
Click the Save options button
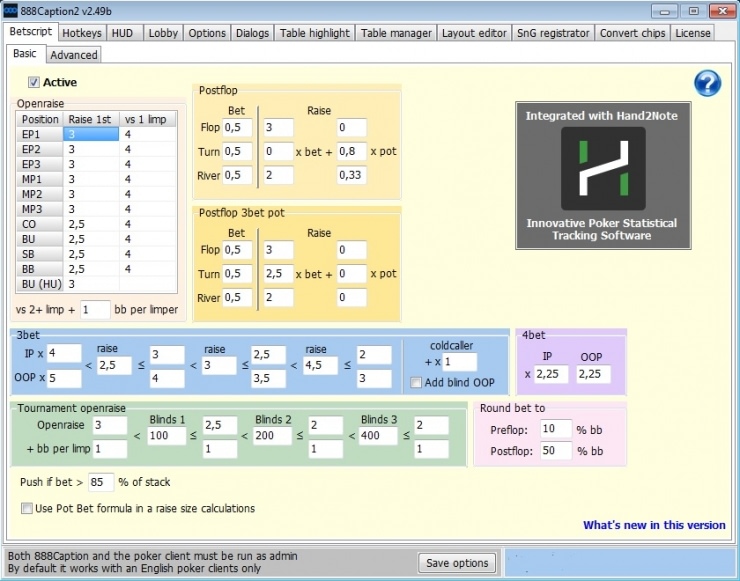[457, 563]
